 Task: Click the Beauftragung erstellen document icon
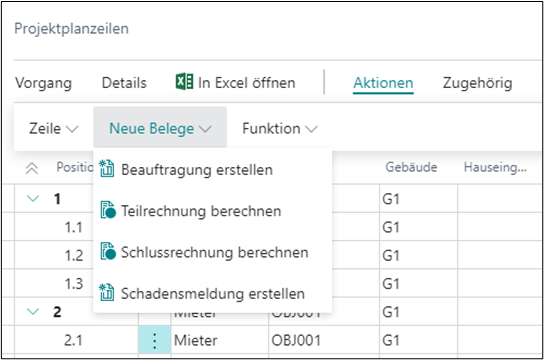tap(107, 169)
